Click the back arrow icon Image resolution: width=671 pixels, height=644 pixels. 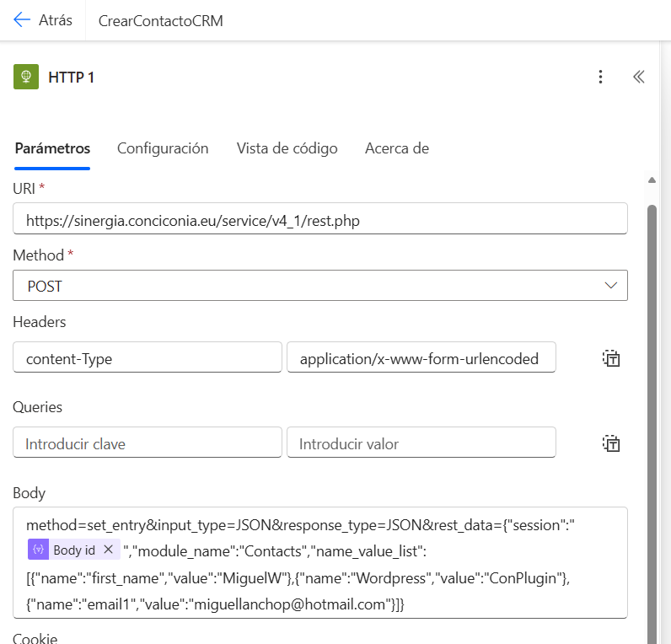pyautogui.click(x=22, y=20)
